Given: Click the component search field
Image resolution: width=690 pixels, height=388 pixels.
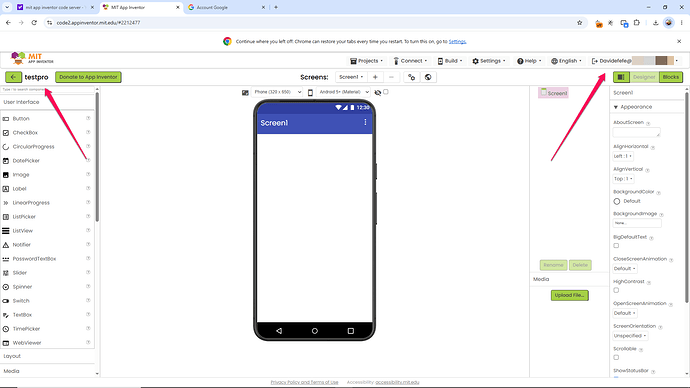Looking at the screenshot, I should (x=47, y=89).
